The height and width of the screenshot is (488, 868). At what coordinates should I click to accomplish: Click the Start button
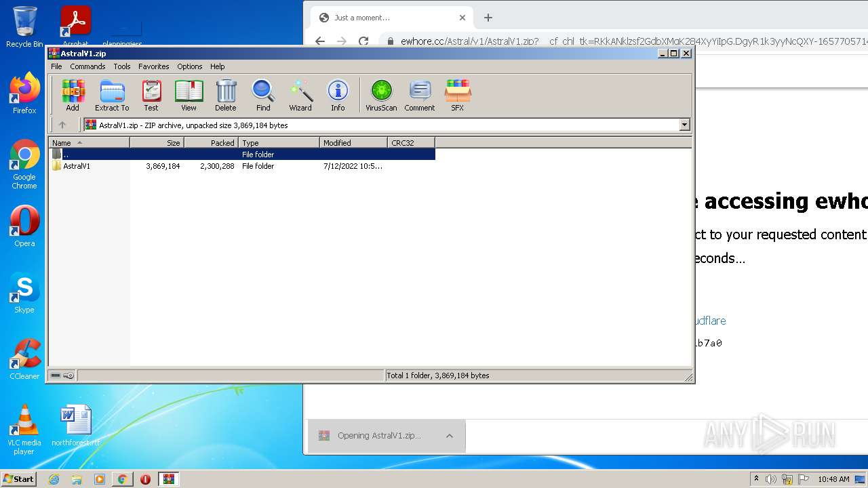[x=19, y=479]
